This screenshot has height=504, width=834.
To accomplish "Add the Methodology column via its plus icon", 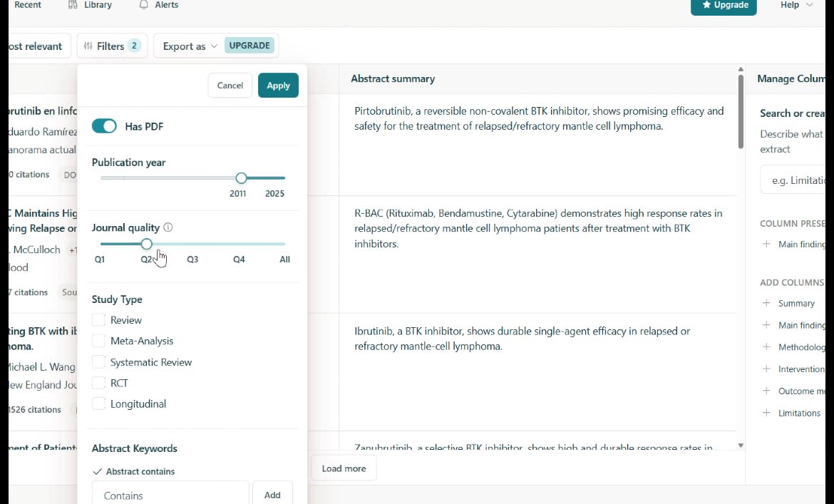I will pyautogui.click(x=767, y=347).
